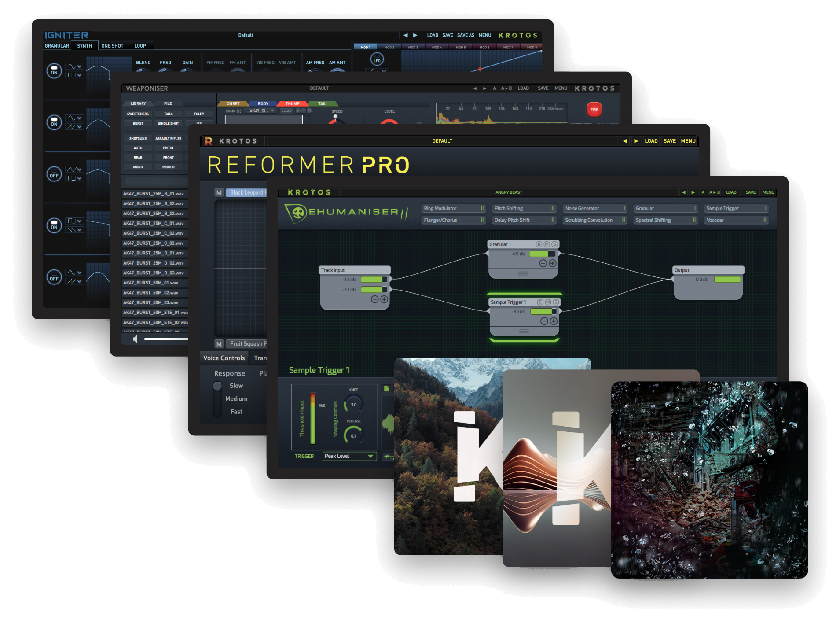Click next preset arrow in Reformer Pro
Image resolution: width=840 pixels, height=623 pixels.
click(x=636, y=141)
